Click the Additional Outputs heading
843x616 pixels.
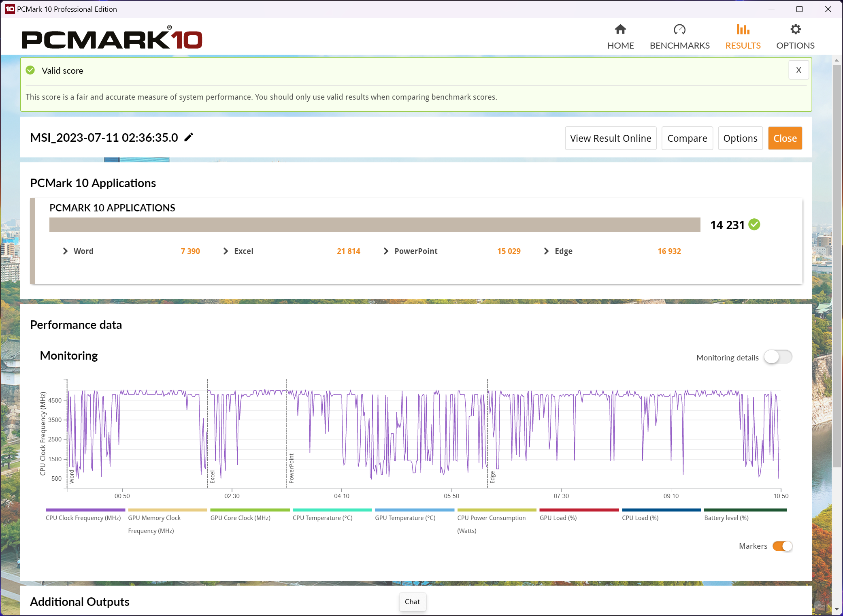pos(80,602)
